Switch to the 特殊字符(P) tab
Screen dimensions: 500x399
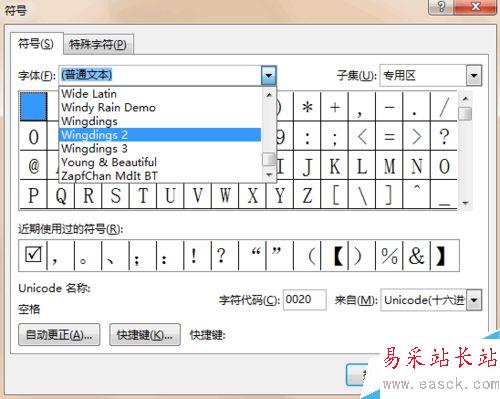(98, 44)
